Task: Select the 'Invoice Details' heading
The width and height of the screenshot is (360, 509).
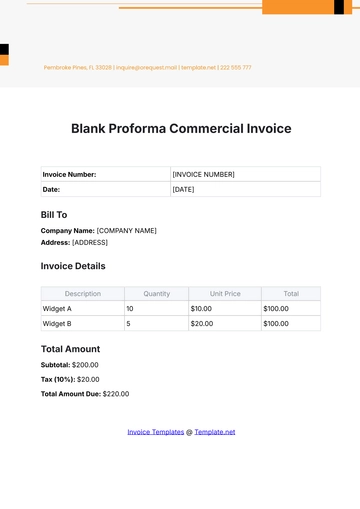Action: point(73,266)
